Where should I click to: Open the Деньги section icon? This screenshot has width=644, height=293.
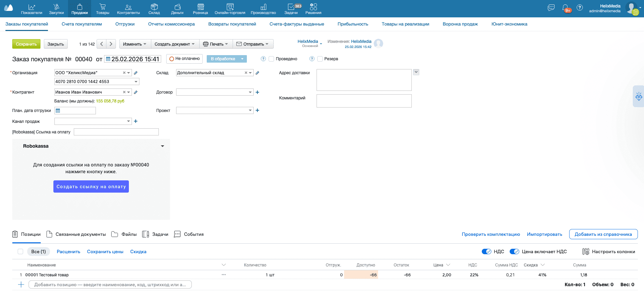[177, 7]
